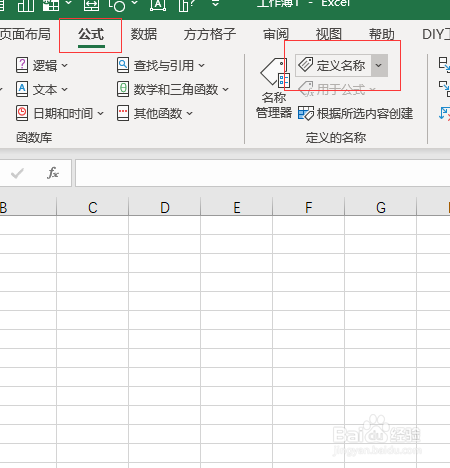Click the pivot table icon in quick access toolbar
450x468 pixels.
[51, 5]
